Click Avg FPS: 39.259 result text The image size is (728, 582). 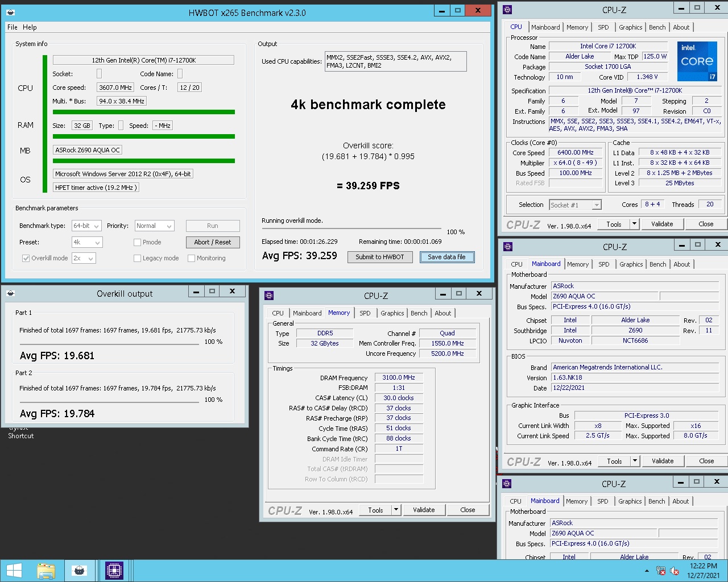click(300, 256)
